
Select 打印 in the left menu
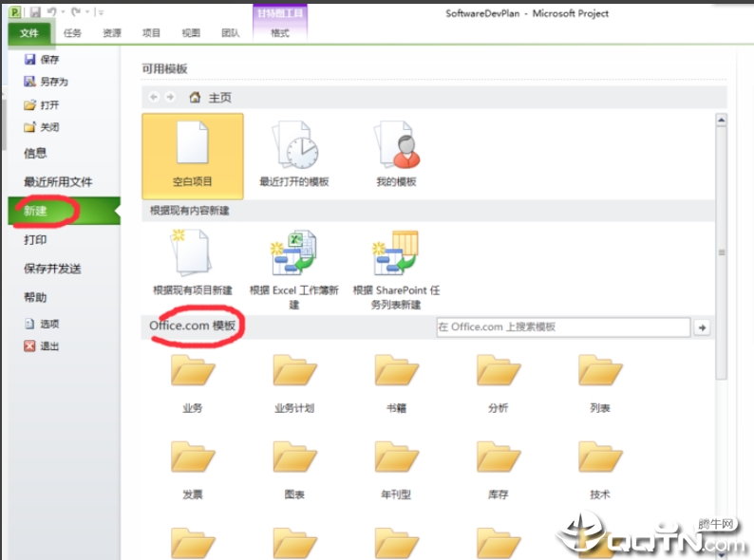[35, 240]
